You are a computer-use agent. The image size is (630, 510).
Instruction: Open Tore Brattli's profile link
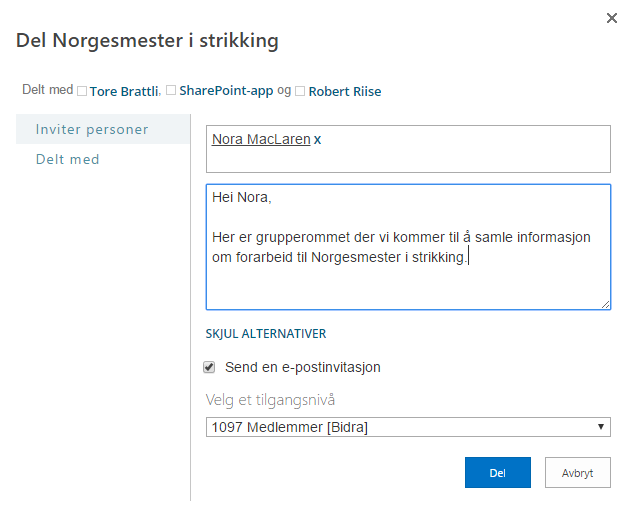click(123, 91)
